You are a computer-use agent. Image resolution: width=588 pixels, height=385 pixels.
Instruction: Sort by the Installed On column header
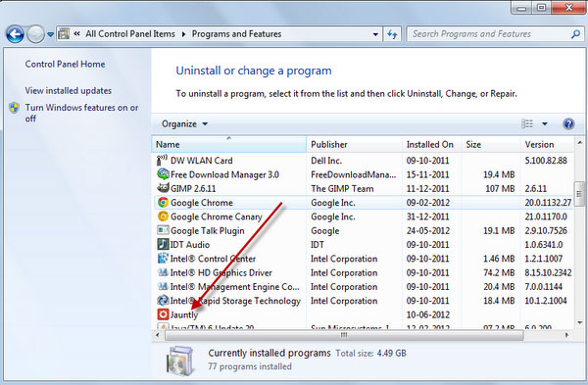pos(431,144)
